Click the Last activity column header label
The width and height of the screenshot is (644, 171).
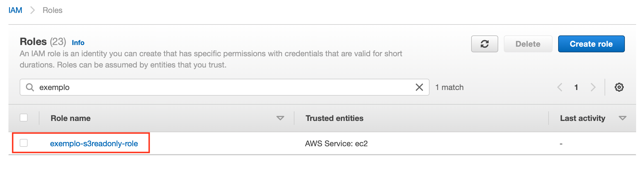coord(582,118)
